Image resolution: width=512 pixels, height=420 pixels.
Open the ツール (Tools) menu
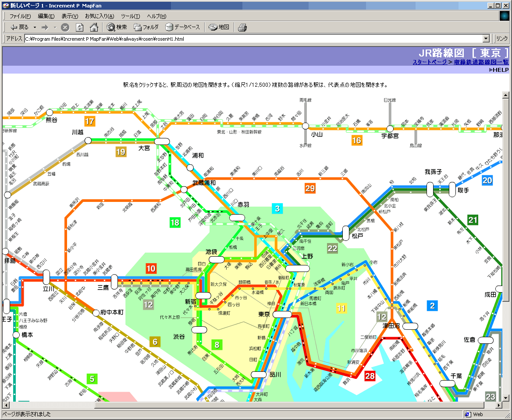pyautogui.click(x=130, y=16)
